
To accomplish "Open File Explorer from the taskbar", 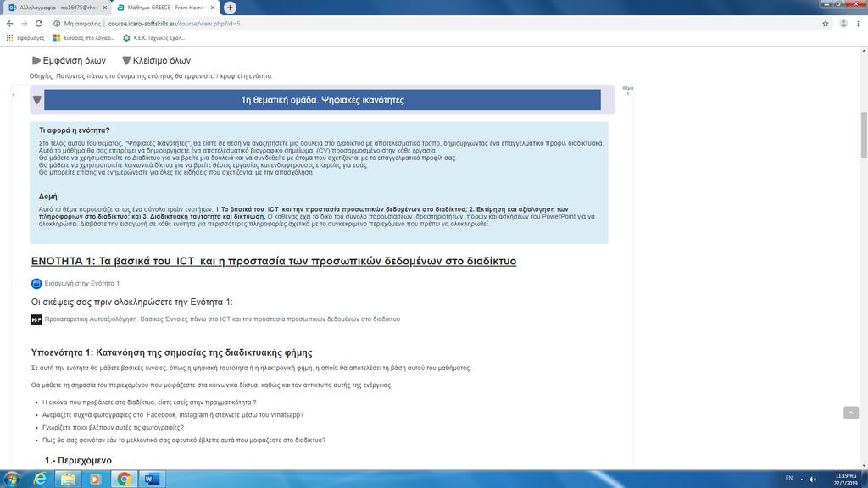I will pos(68,479).
